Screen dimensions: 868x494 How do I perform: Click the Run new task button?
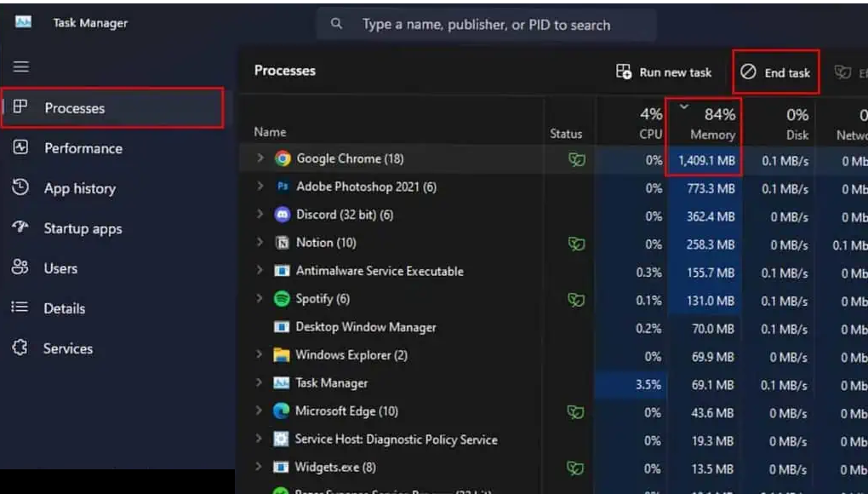[x=664, y=72]
